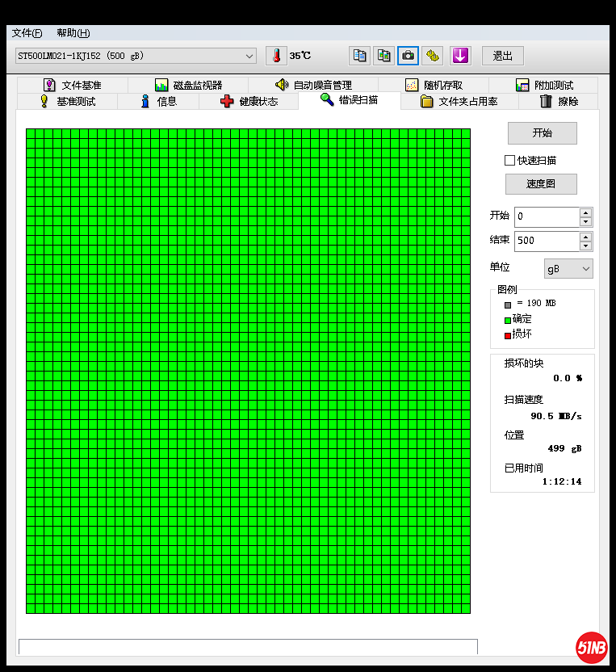
Task: Open the 帮助(H) menu
Action: [73, 33]
